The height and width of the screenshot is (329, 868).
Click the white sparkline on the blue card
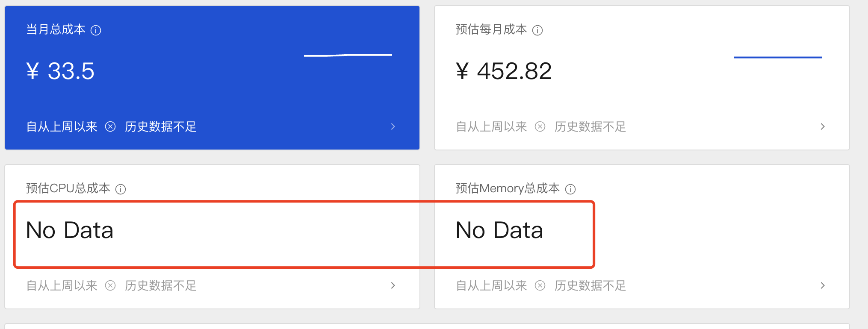[348, 55]
